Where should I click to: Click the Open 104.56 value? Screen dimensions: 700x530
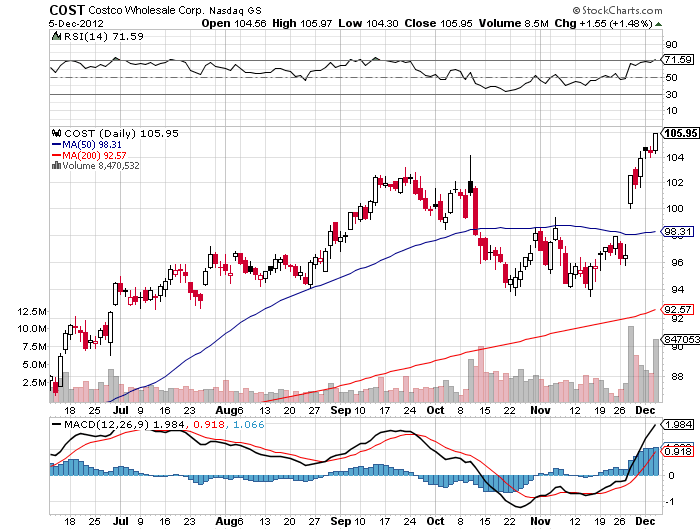click(234, 24)
